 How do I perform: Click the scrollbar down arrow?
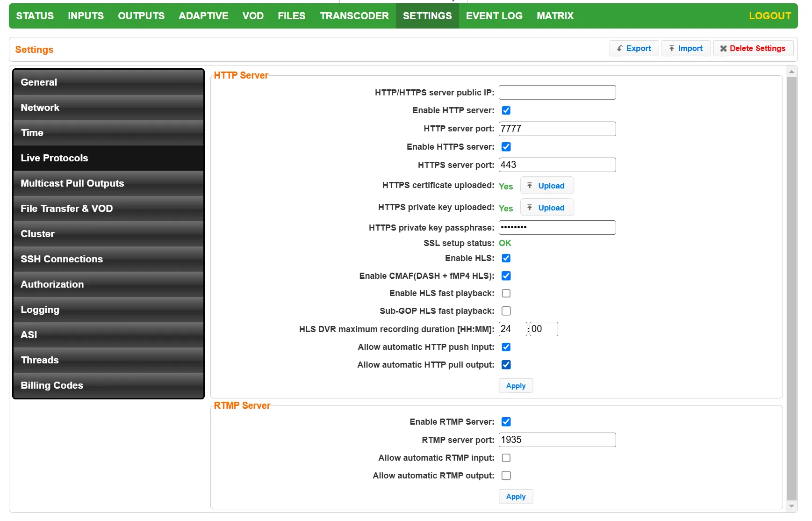791,506
